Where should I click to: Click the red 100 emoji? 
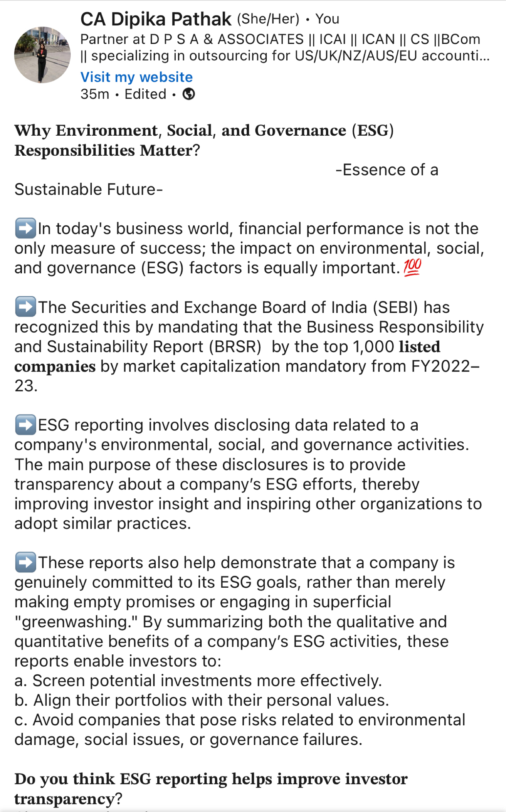(x=412, y=267)
